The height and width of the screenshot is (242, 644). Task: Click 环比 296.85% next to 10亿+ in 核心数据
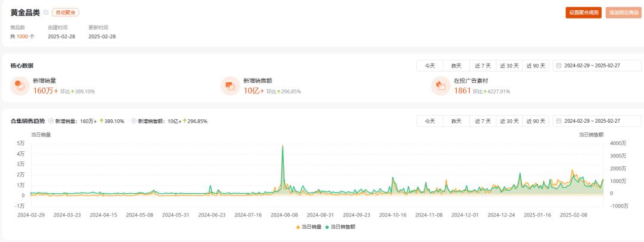(x=284, y=91)
